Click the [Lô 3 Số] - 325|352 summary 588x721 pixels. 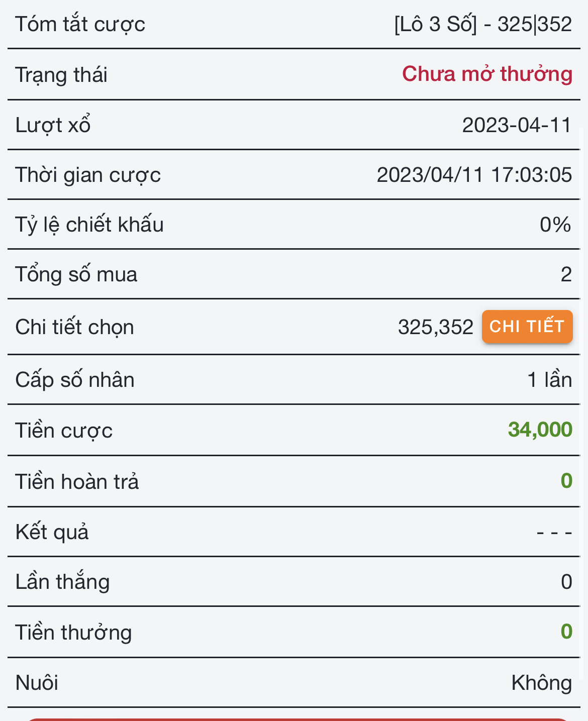point(483,24)
